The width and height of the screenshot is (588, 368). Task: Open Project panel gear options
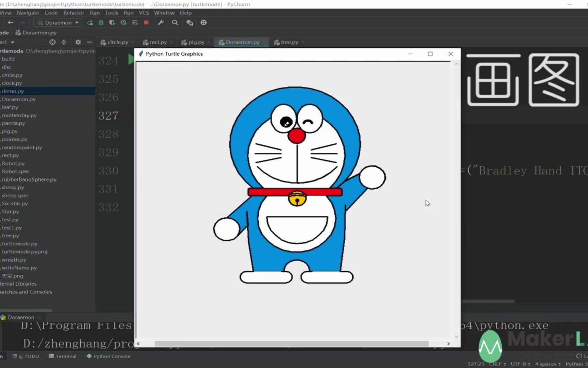coord(78,42)
